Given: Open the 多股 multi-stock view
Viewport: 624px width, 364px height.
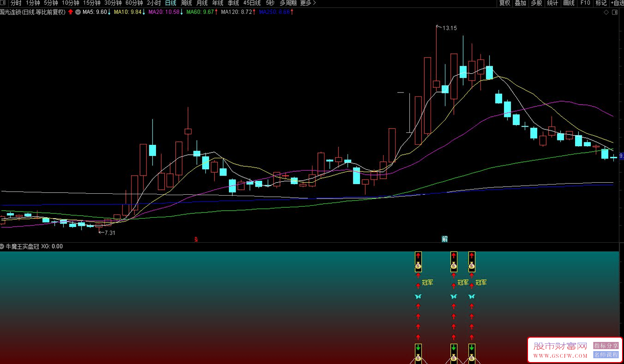Looking at the screenshot, I should [536, 3].
